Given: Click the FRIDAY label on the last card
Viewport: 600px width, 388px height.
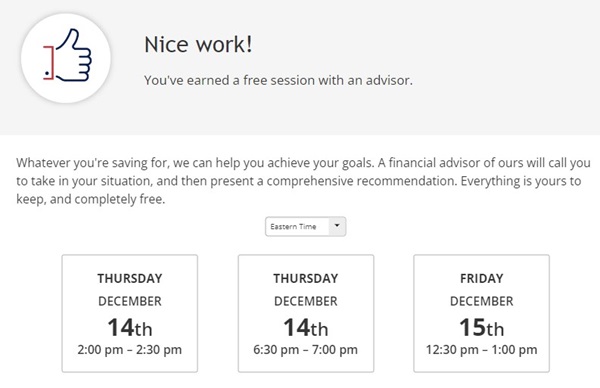Looking at the screenshot, I should click(481, 278).
